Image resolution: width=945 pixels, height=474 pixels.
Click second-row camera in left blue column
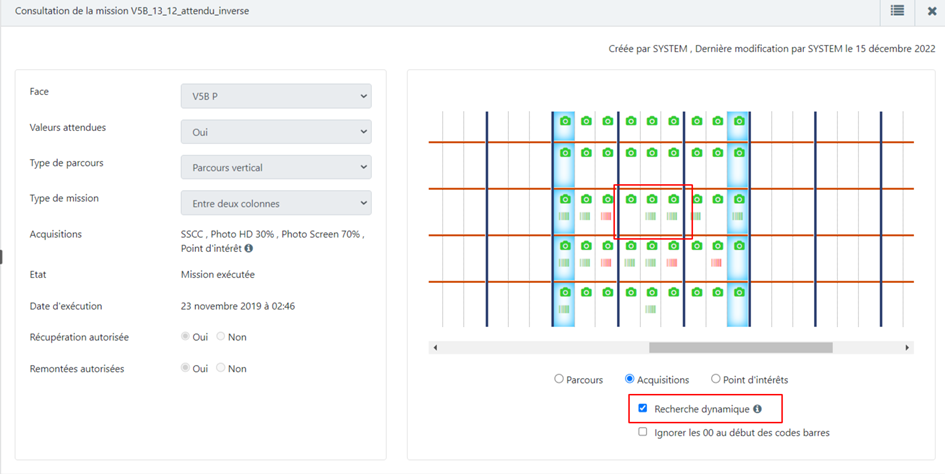click(x=565, y=153)
